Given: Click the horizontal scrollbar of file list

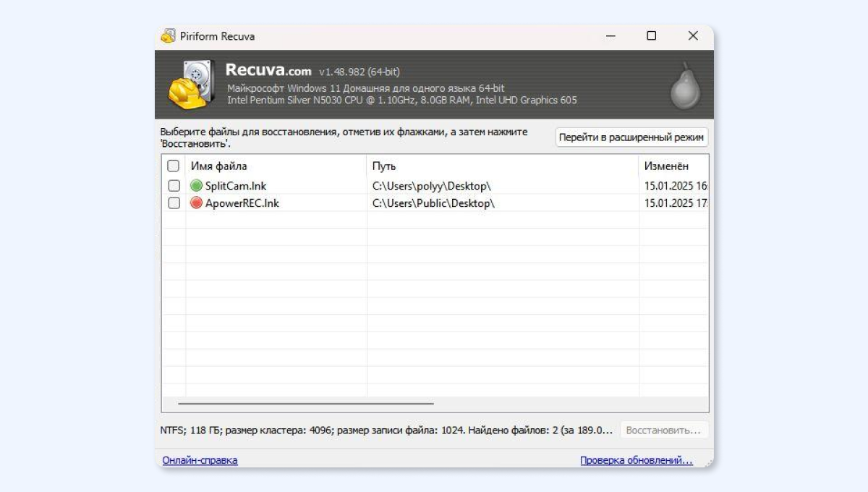Looking at the screenshot, I should [x=305, y=404].
